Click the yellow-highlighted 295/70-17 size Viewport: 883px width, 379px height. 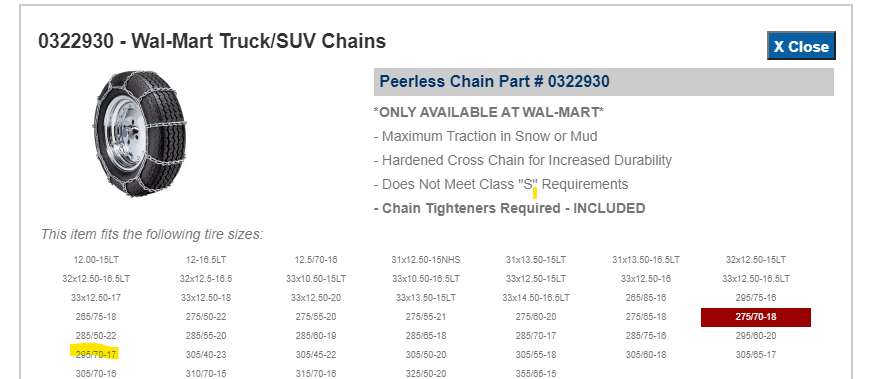coord(96,355)
